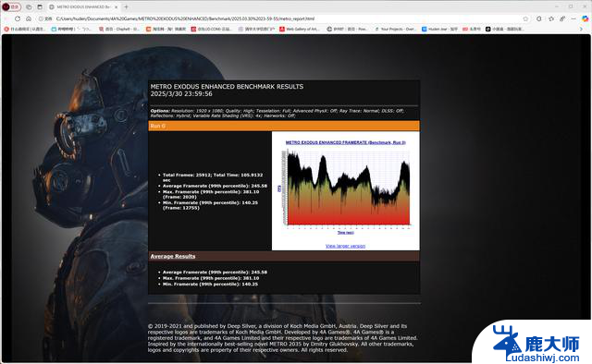This screenshot has height=364, width=592.
Task: Reload the benchmark report page
Action: click(18, 18)
